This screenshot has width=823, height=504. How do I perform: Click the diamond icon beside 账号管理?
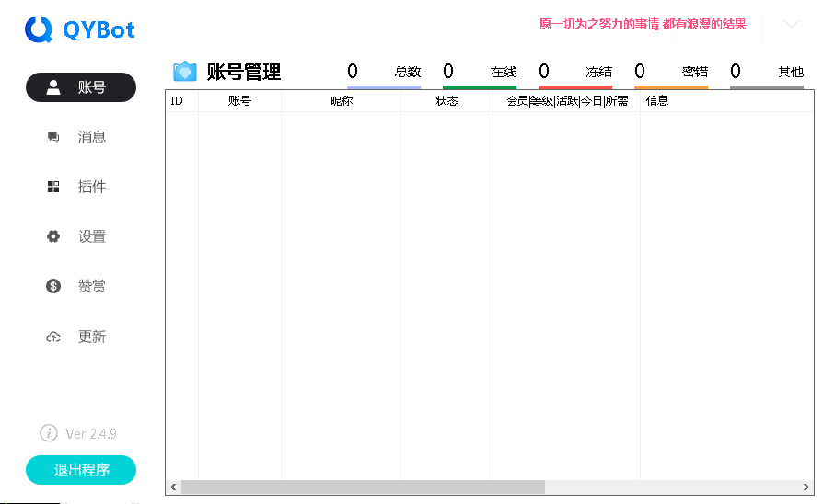click(185, 72)
